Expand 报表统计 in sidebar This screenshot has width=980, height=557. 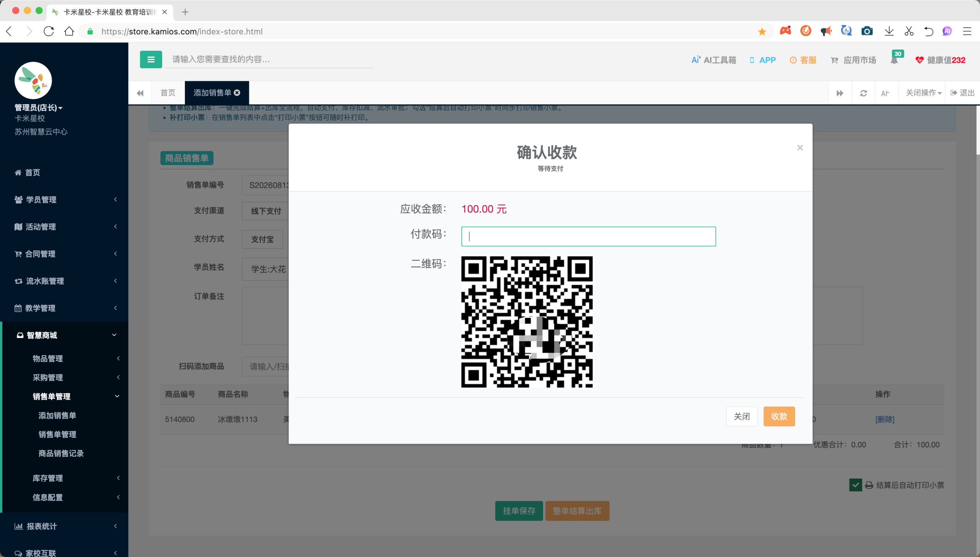64,526
